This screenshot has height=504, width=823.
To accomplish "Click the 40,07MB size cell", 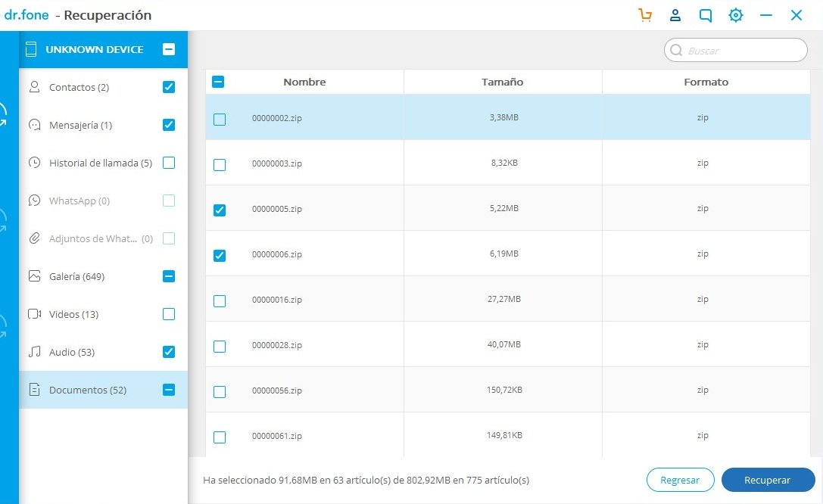I will [504, 344].
